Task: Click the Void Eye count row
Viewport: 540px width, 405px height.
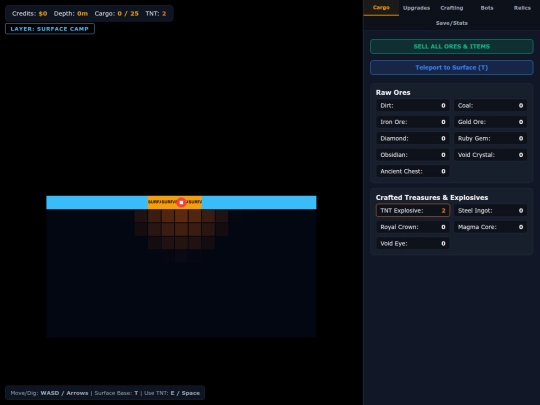Action: [x=413, y=243]
